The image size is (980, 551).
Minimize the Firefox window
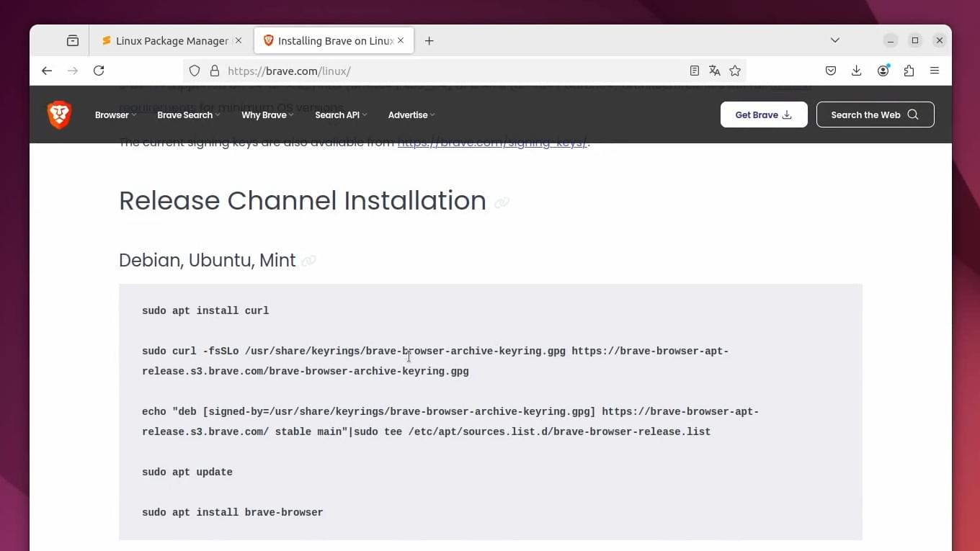point(891,40)
